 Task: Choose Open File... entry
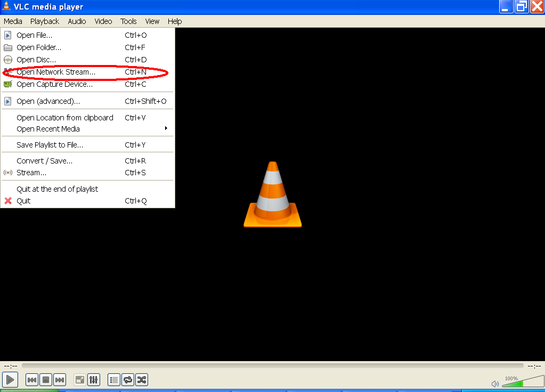pyautogui.click(x=87, y=35)
